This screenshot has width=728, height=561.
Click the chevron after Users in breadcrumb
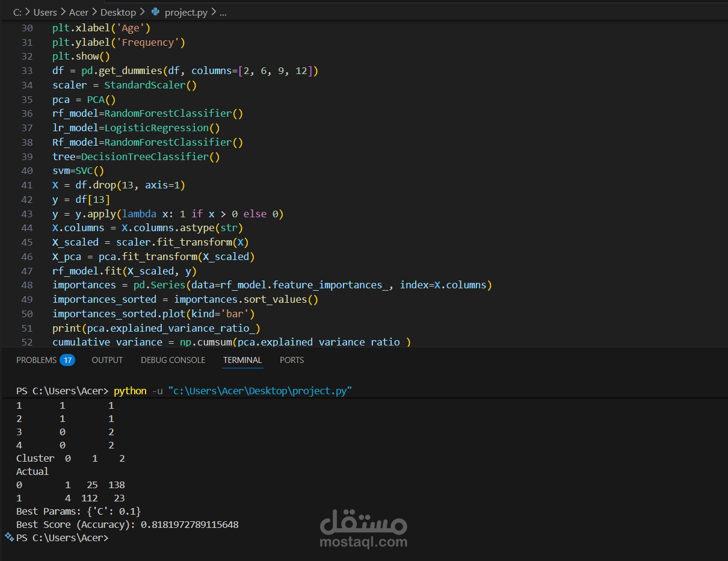[x=63, y=12]
